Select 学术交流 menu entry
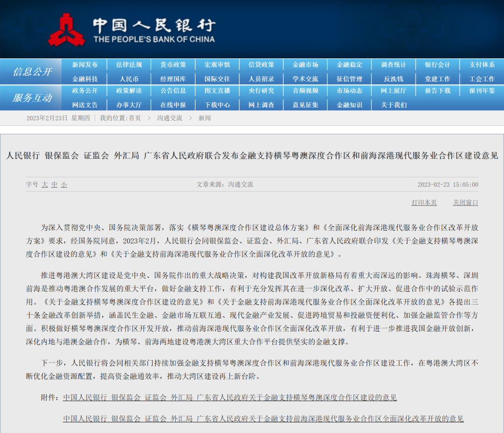504x433 pixels. click(x=305, y=79)
